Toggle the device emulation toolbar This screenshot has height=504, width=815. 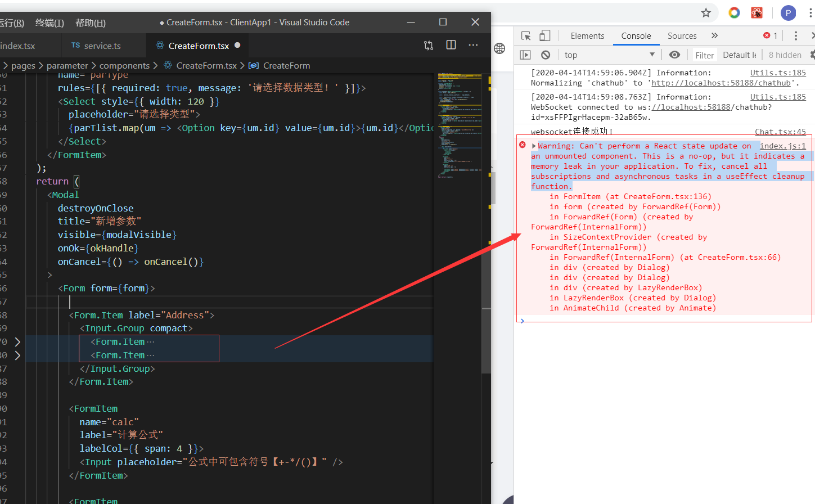(x=544, y=35)
